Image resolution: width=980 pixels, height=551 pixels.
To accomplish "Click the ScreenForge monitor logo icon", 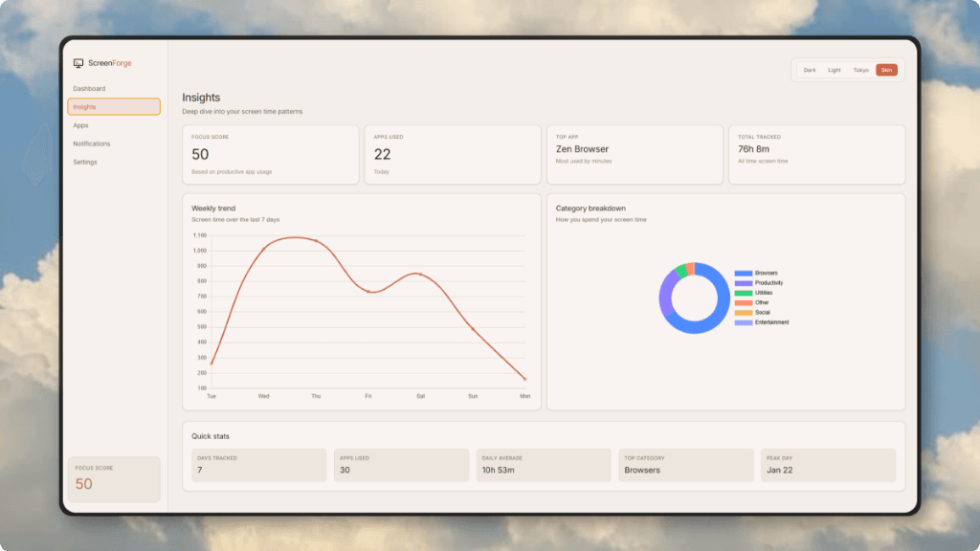I will tap(77, 63).
